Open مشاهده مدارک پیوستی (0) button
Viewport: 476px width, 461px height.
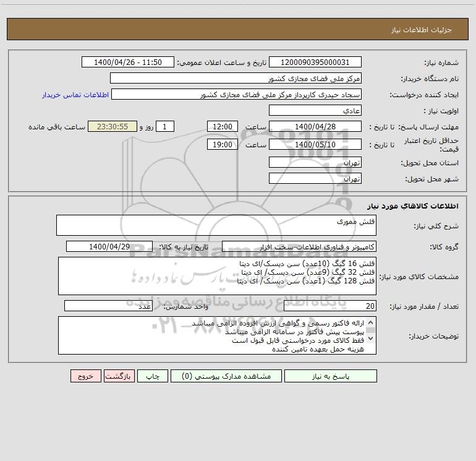click(x=226, y=376)
